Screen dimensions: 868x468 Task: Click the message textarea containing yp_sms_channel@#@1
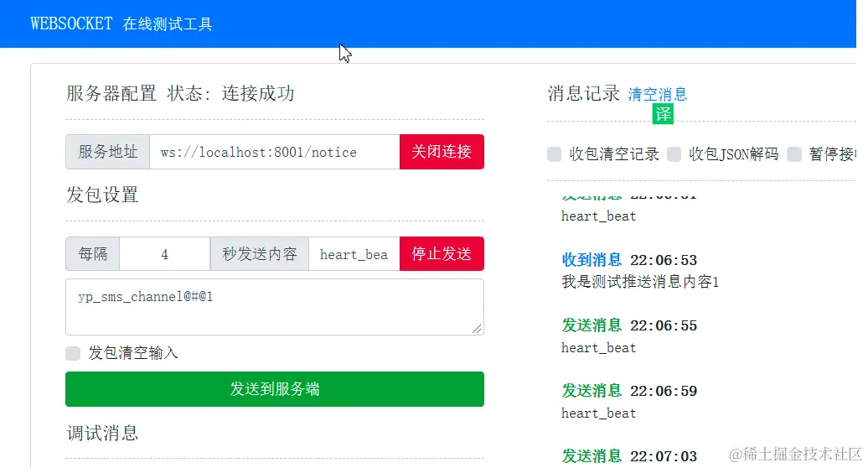[275, 307]
